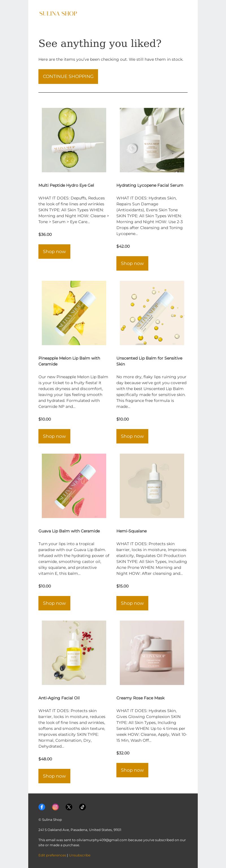Screen dimensions: 226x868
Task: Open the Guava Lip Balm product image
Action: pos(74,486)
